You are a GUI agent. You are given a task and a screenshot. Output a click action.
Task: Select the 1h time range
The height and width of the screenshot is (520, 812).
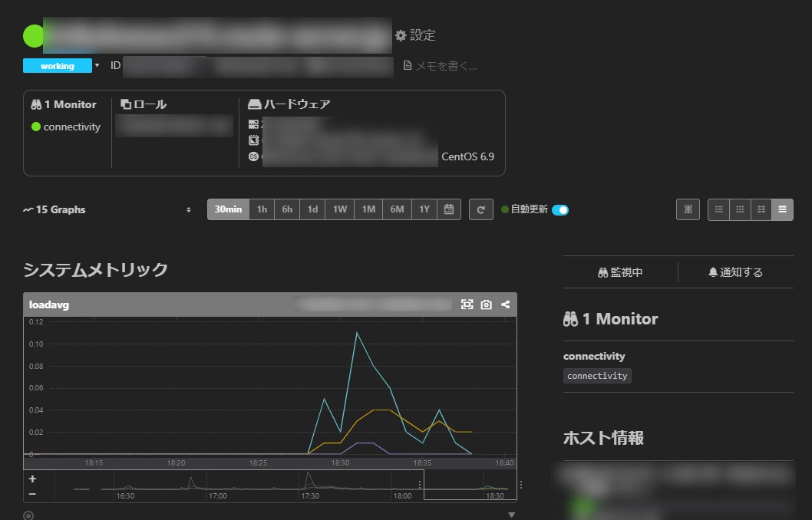[262, 209]
